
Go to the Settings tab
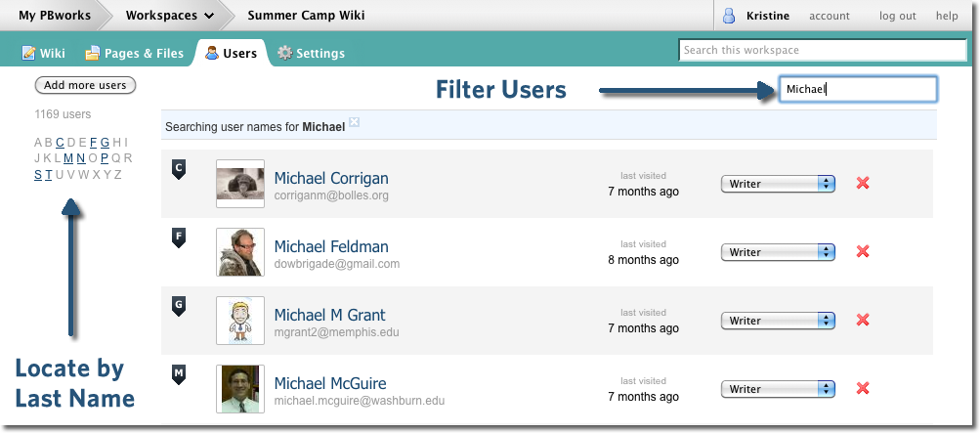[311, 53]
